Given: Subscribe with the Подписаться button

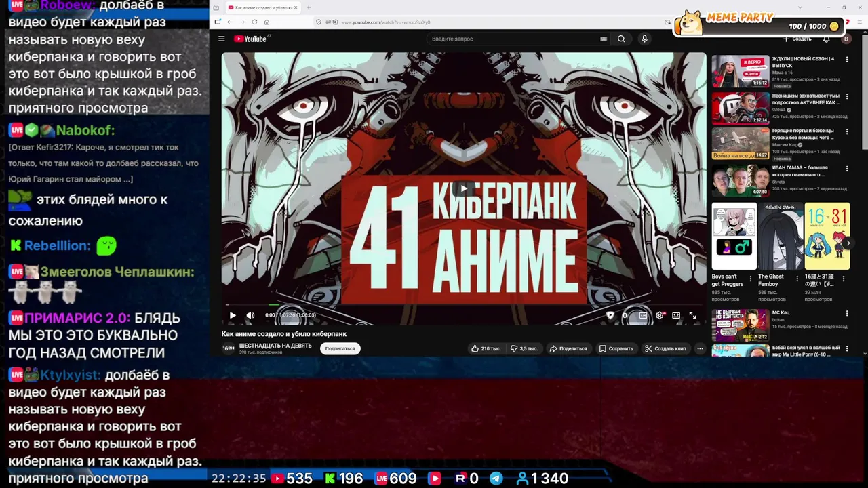Looking at the screenshot, I should coord(340,348).
